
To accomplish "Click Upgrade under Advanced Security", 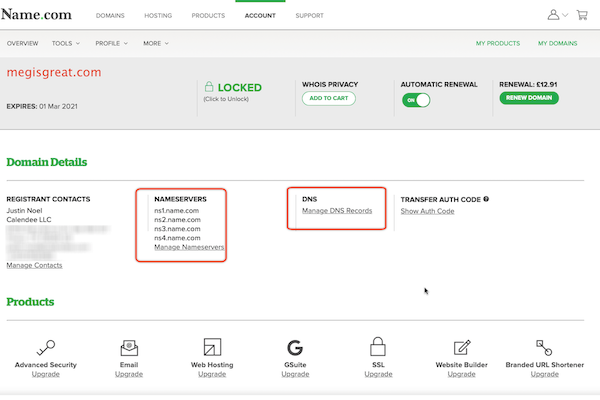I will click(x=46, y=374).
